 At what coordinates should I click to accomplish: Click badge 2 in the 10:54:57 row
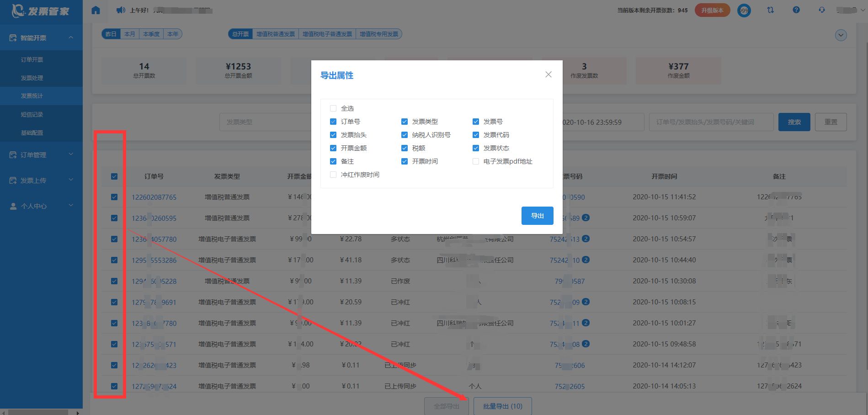586,239
